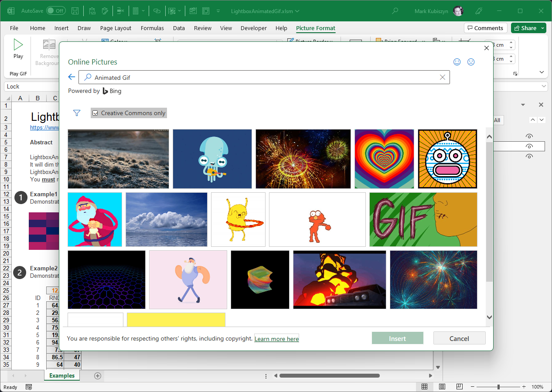The image size is (552, 392).
Task: Toggle visibility of the selected pane item
Action: (x=529, y=147)
